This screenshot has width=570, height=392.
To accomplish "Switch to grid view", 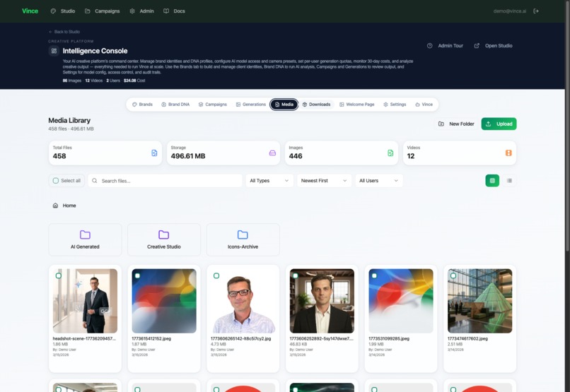I will pos(492,181).
